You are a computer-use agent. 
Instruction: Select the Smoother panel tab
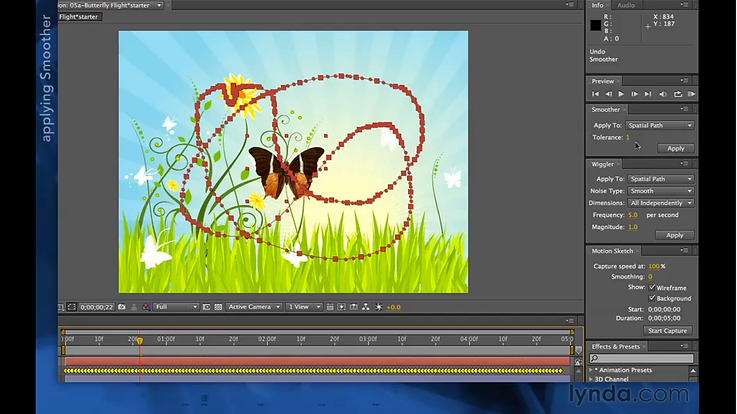[x=605, y=109]
